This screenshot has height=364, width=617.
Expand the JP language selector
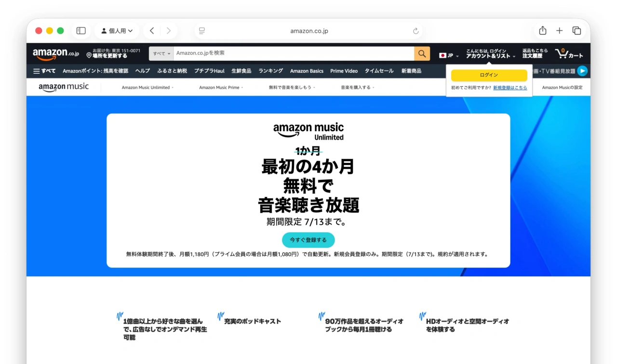(449, 55)
